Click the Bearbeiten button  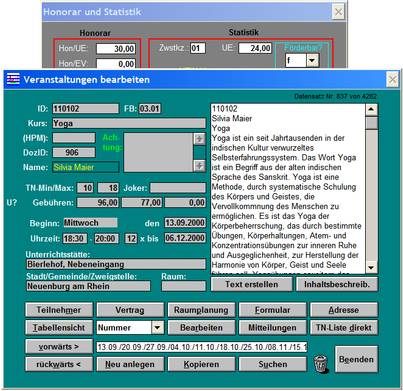201,328
